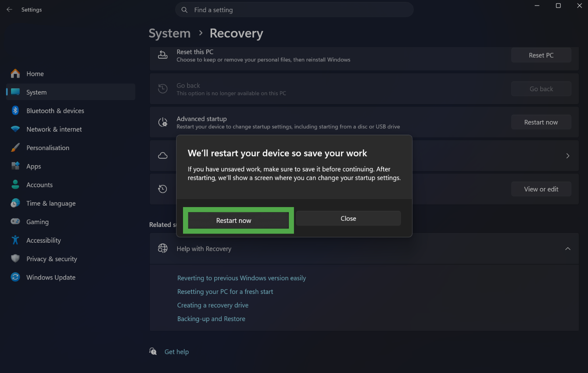Open Home in the sidebar
588x373 pixels.
click(71, 74)
